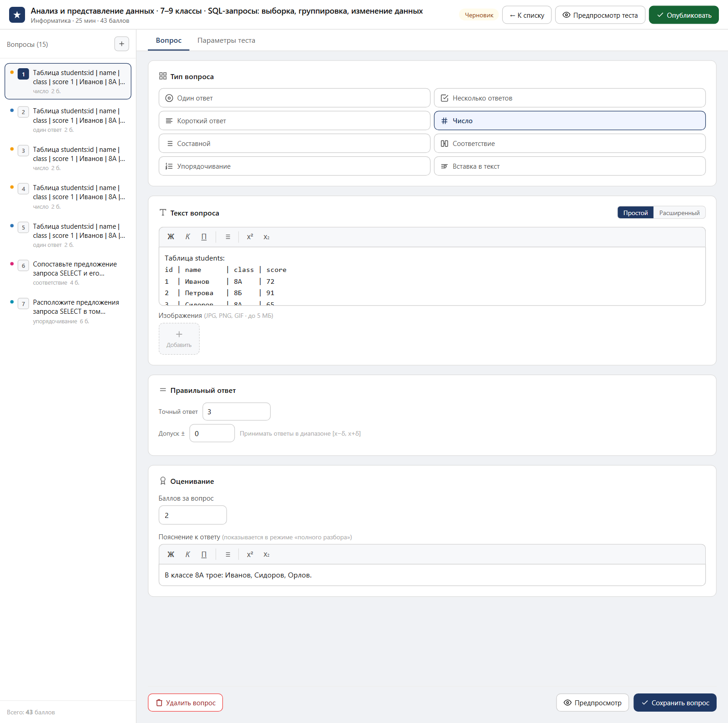Apply subscript in question text toolbar
The image size is (728, 723).
point(267,237)
